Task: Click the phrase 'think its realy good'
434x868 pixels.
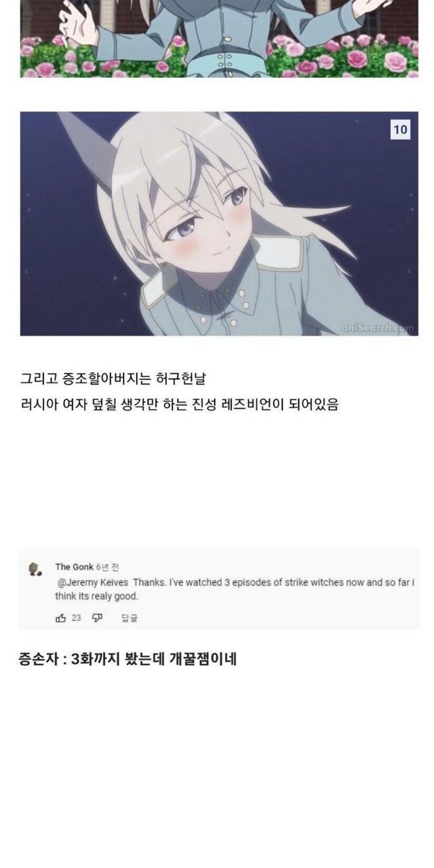Action: coord(96,596)
